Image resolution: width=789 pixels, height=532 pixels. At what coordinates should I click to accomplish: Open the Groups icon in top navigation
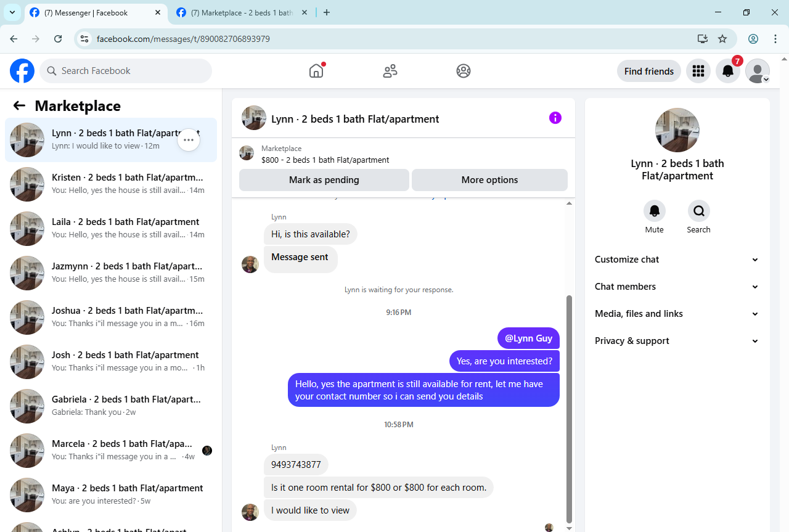[464, 71]
